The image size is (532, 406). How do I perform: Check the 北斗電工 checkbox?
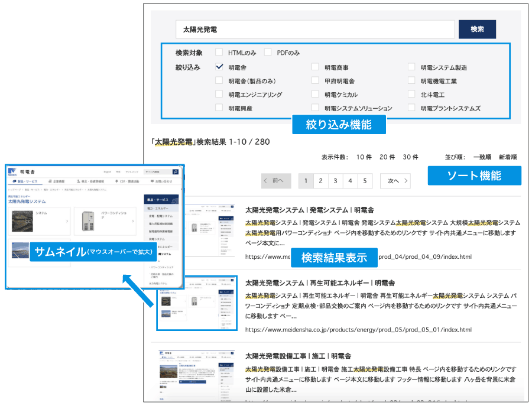(x=411, y=95)
